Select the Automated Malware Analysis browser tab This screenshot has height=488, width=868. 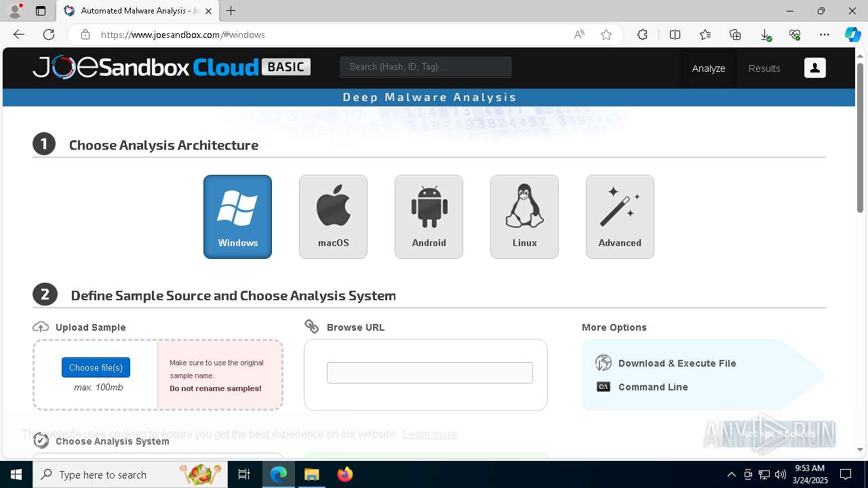(138, 11)
